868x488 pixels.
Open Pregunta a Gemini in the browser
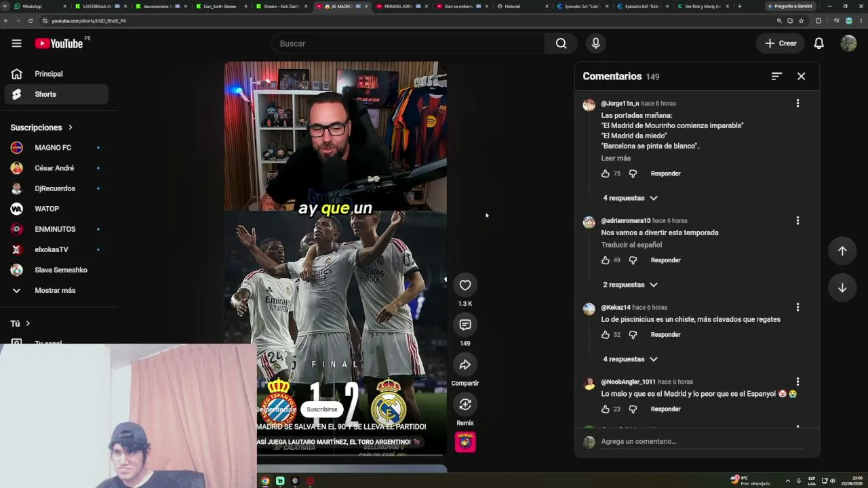[x=790, y=6]
